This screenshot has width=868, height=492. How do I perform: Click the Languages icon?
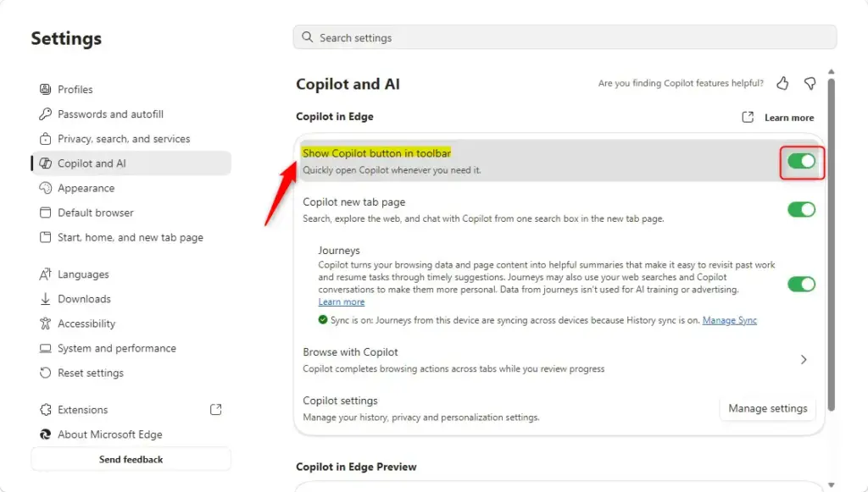coord(46,274)
